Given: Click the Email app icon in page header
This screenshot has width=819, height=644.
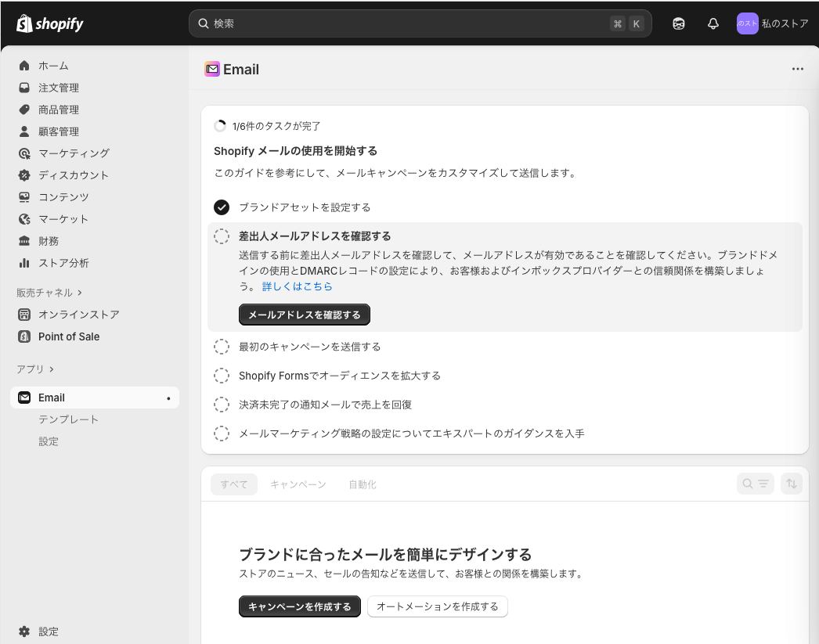Looking at the screenshot, I should [212, 69].
